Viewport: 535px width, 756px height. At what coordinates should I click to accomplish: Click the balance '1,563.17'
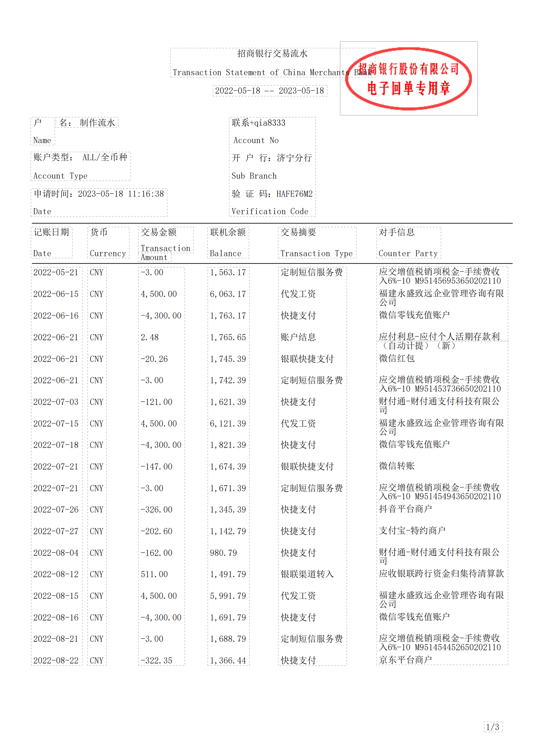[x=228, y=272]
